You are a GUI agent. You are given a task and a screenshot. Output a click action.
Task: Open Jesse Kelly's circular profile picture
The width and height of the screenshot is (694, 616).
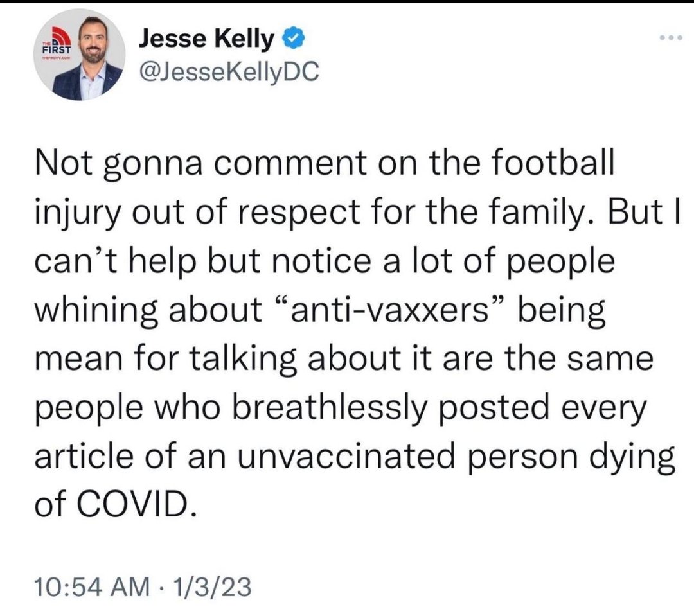click(x=80, y=55)
